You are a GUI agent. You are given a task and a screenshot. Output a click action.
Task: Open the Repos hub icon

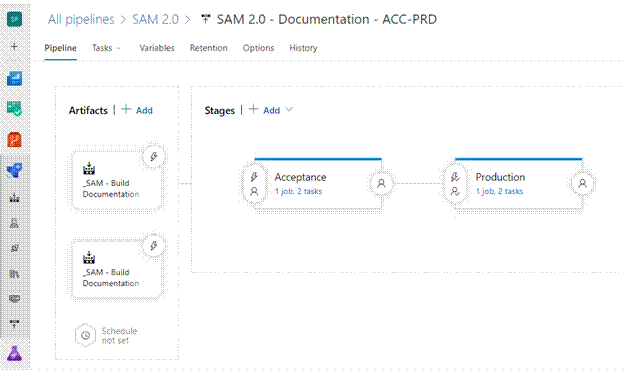[15, 140]
